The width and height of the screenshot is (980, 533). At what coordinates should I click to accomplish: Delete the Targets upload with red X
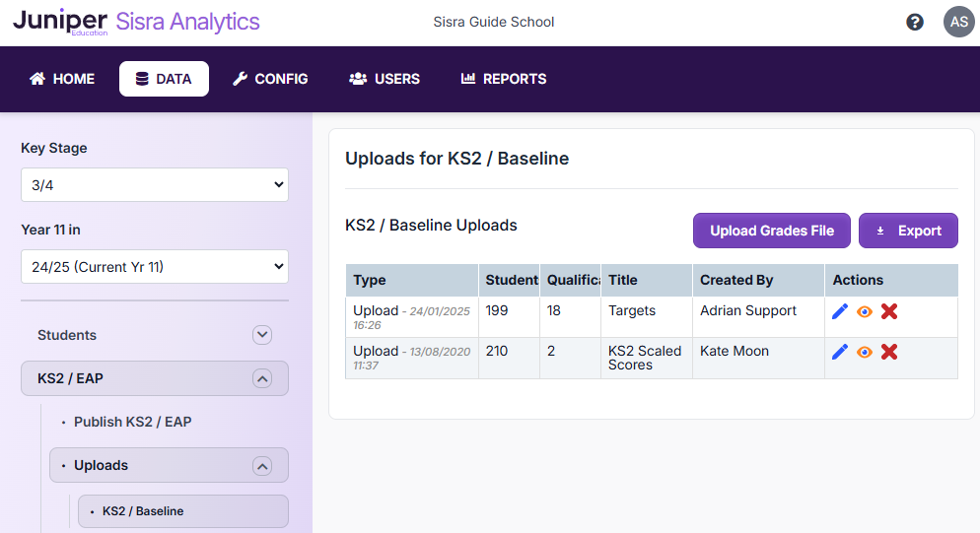click(889, 311)
